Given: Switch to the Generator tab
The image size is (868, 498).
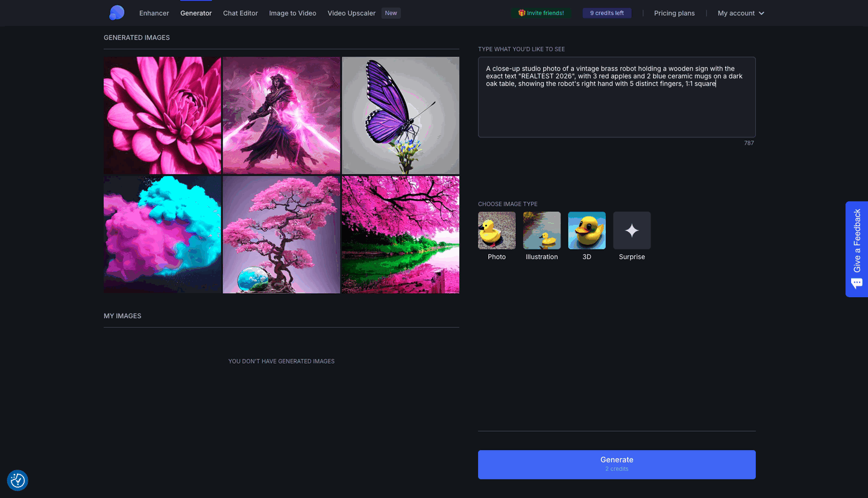Looking at the screenshot, I should (x=196, y=13).
